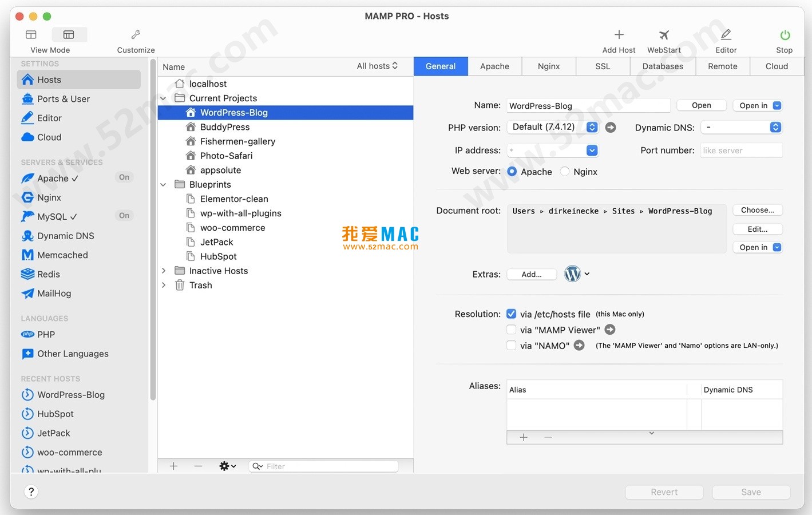
Task: Click the Open button next to Name
Action: 702,105
